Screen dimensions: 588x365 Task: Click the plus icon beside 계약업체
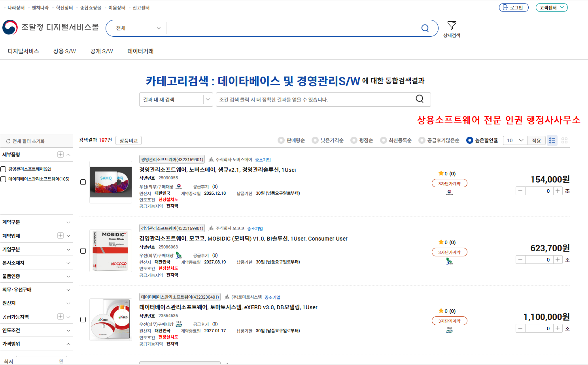[61, 235]
